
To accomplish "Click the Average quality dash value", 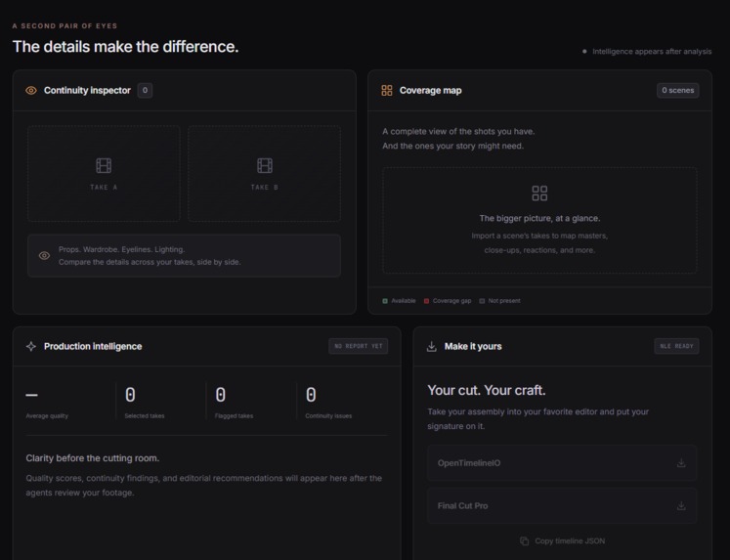I will pos(31,395).
